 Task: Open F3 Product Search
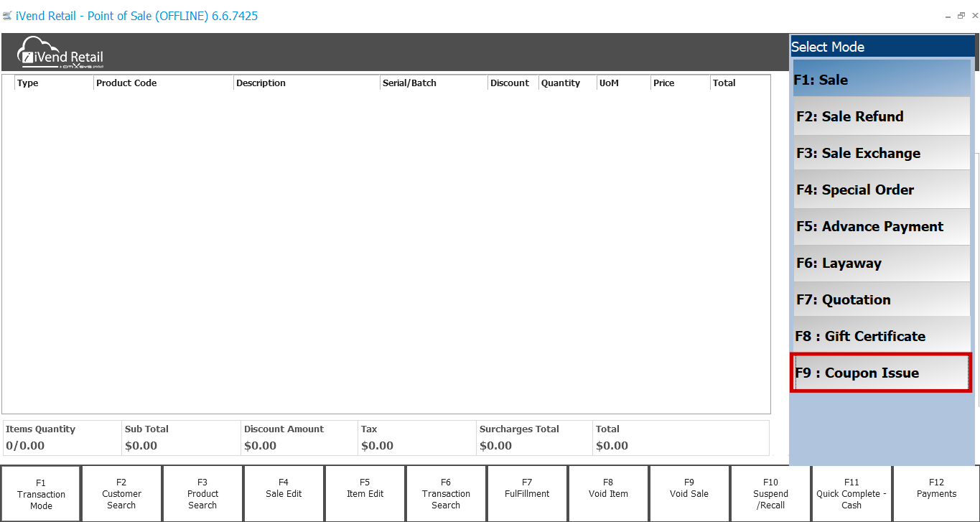click(203, 494)
